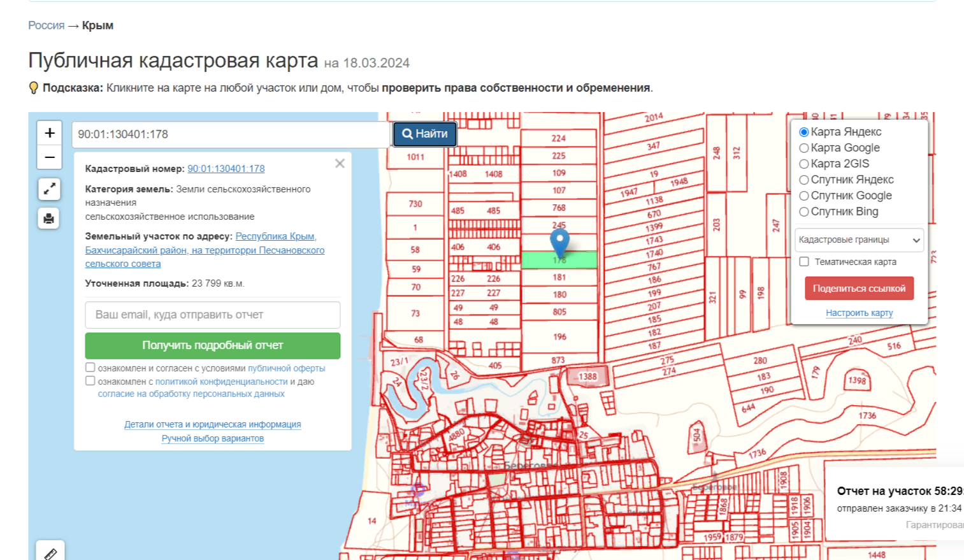Screen dimensions: 964x560
Task: Open Настроить карту link
Action: pyautogui.click(x=860, y=313)
